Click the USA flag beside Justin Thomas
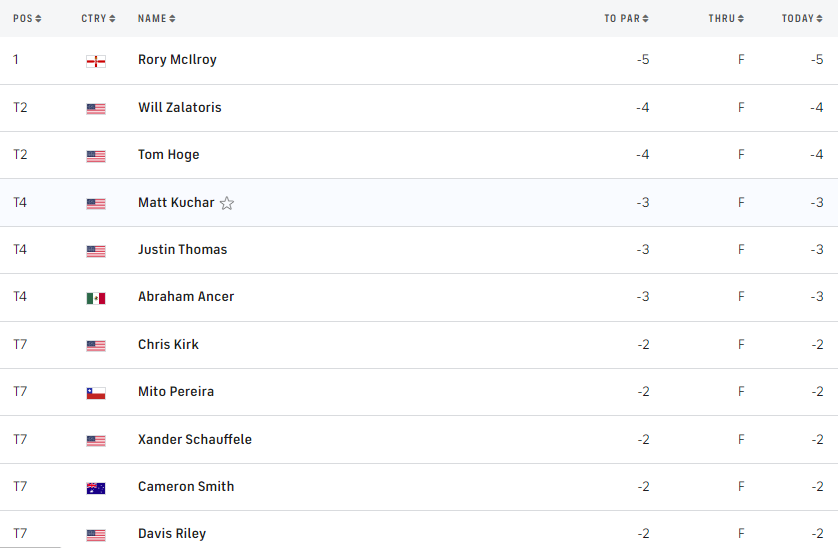 (96, 251)
